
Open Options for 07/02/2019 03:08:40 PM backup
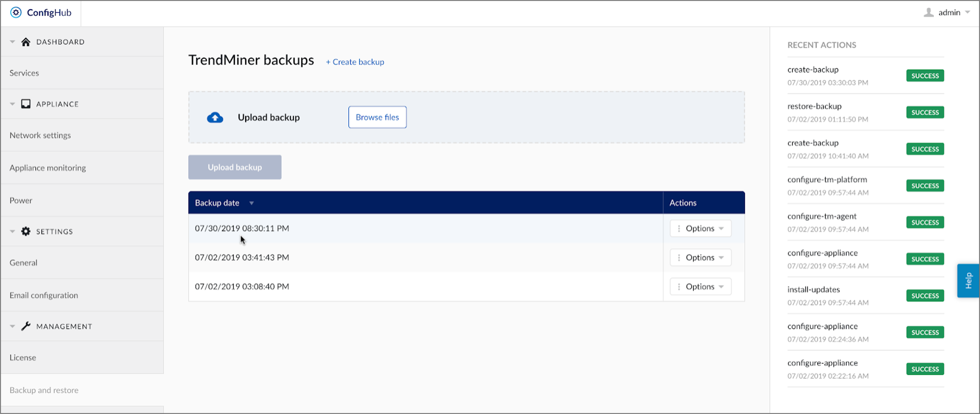point(701,287)
